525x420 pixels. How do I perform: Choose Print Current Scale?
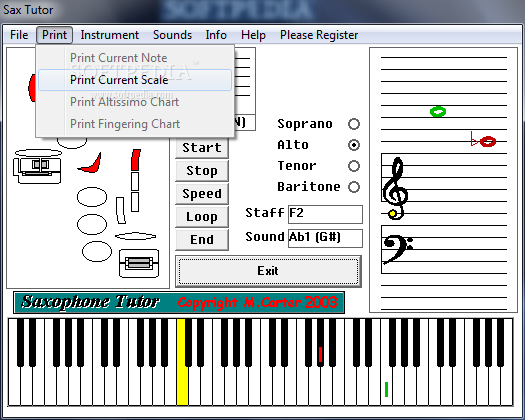(135, 80)
